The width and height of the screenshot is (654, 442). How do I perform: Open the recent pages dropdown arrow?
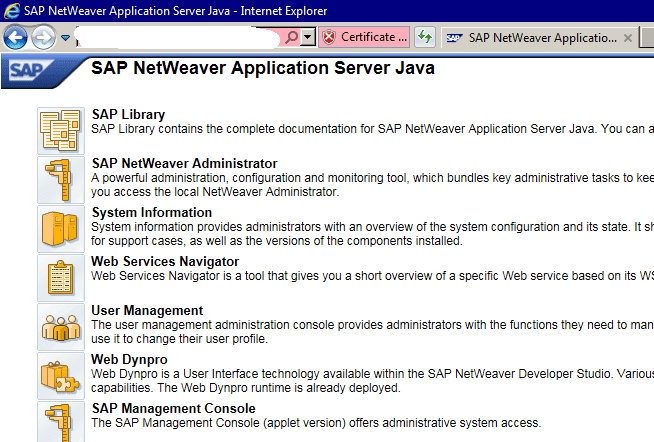pos(65,38)
